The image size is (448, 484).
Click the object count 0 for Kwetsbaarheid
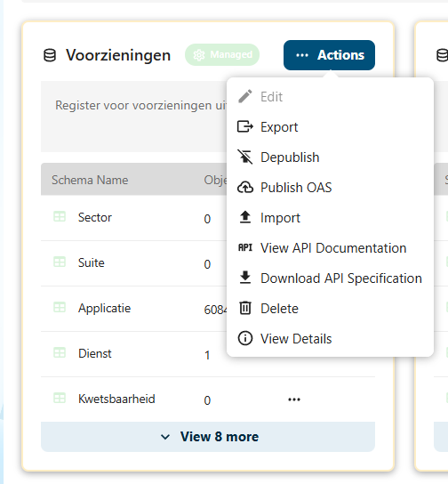pyautogui.click(x=207, y=400)
